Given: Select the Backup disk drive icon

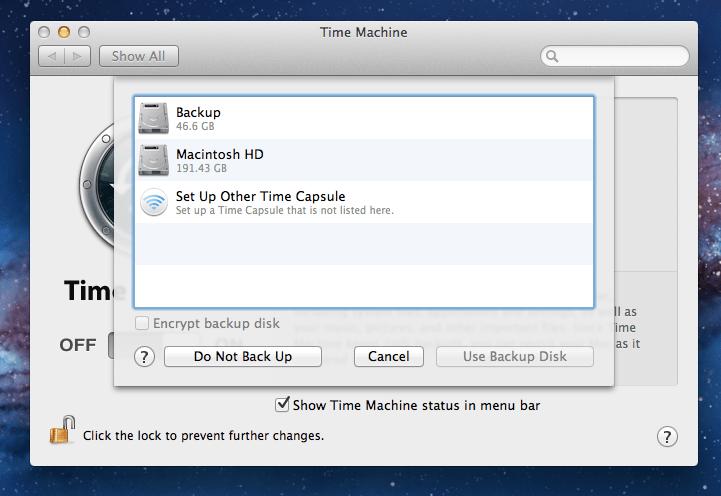Looking at the screenshot, I should coord(154,118).
